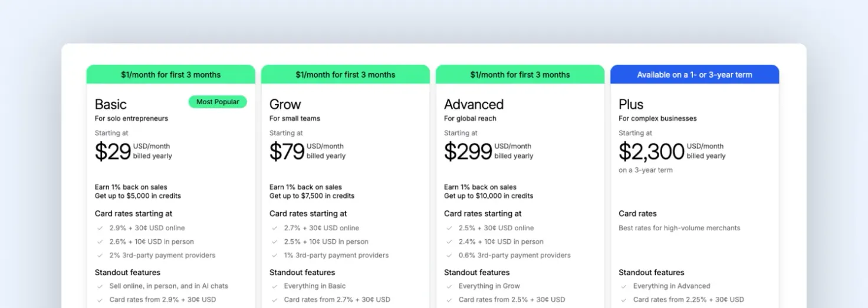
Task: Click the blue 1- or 3-year term banner
Action: tap(695, 75)
